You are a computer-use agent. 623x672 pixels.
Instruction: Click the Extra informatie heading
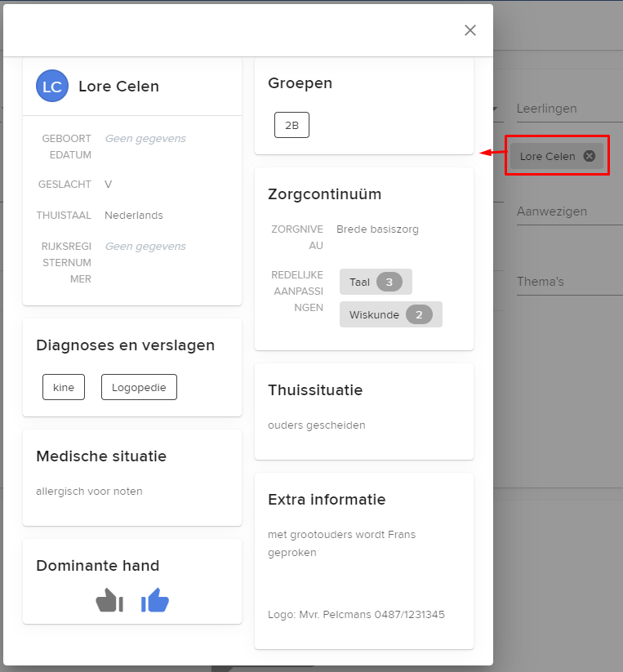tap(327, 499)
